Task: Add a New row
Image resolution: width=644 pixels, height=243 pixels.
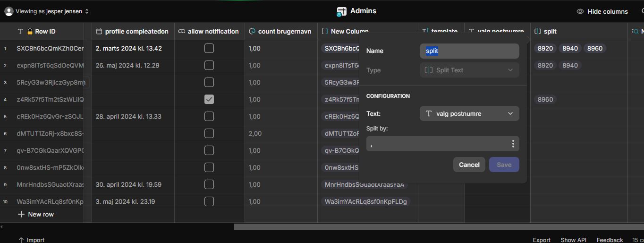Action: (36, 214)
